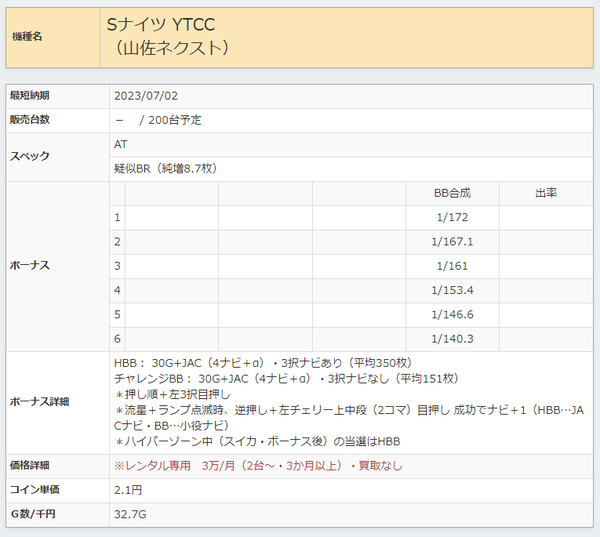Image resolution: width=600 pixels, height=537 pixels.
Task: Click the 'BB合成' column header
Action: (x=452, y=193)
